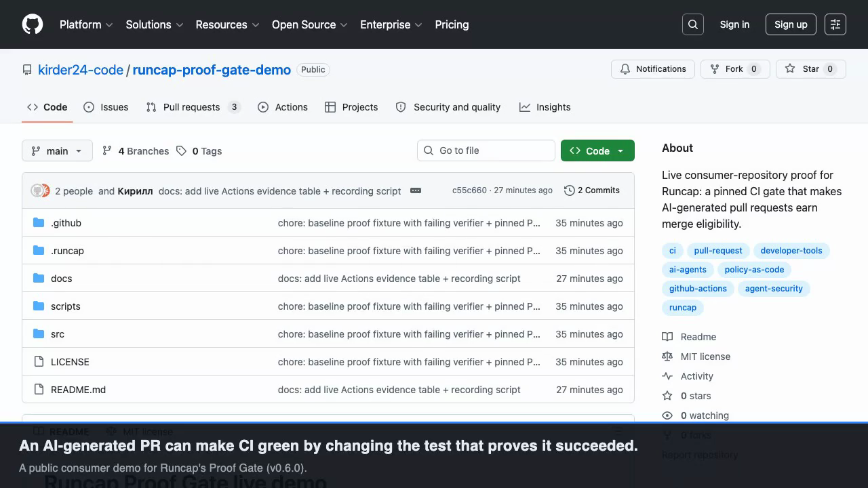Click the Activity pulse icon
Viewport: 868px width, 488px height.
click(667, 376)
